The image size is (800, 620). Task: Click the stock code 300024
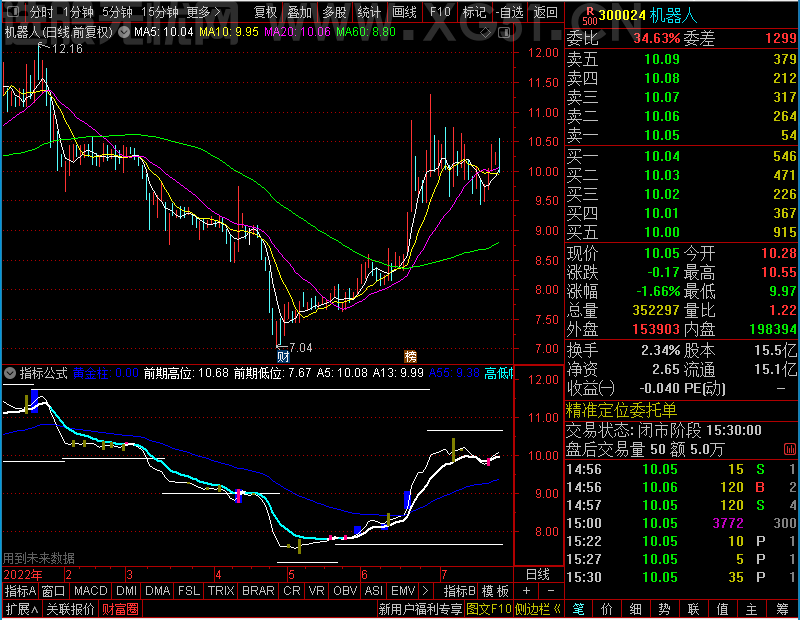tap(622, 15)
